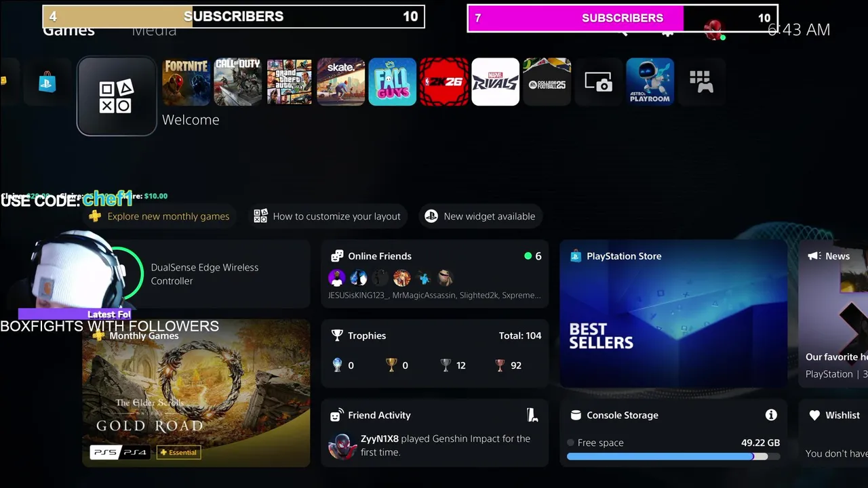This screenshot has width=868, height=488.
Task: Click the PlayStation Plus icon beside Explore
Action: coord(95,216)
